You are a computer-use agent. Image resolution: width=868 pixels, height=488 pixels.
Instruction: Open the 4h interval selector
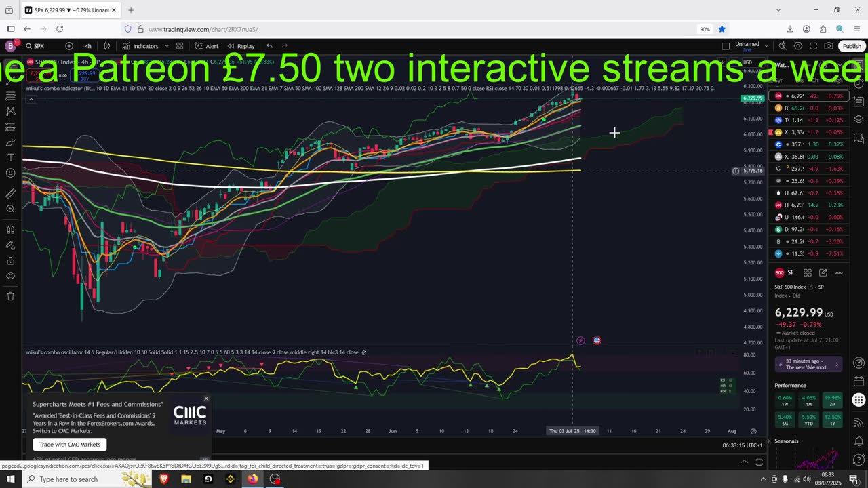[87, 46]
